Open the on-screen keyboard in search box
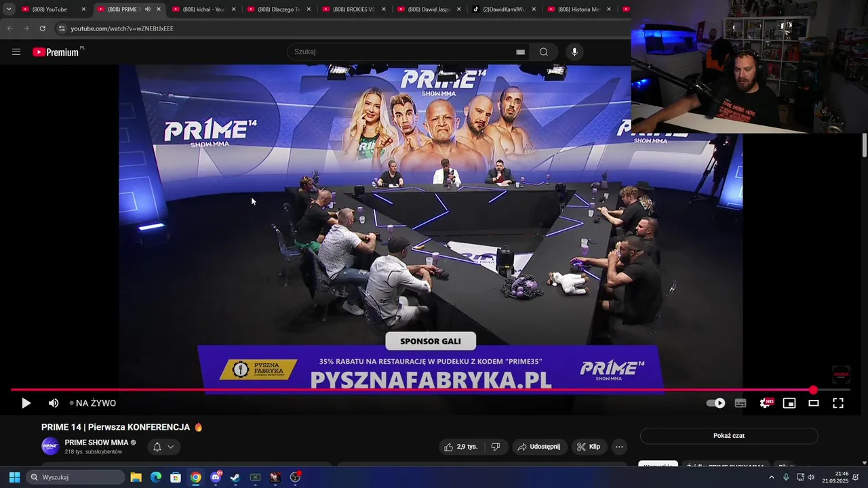 pyautogui.click(x=520, y=52)
